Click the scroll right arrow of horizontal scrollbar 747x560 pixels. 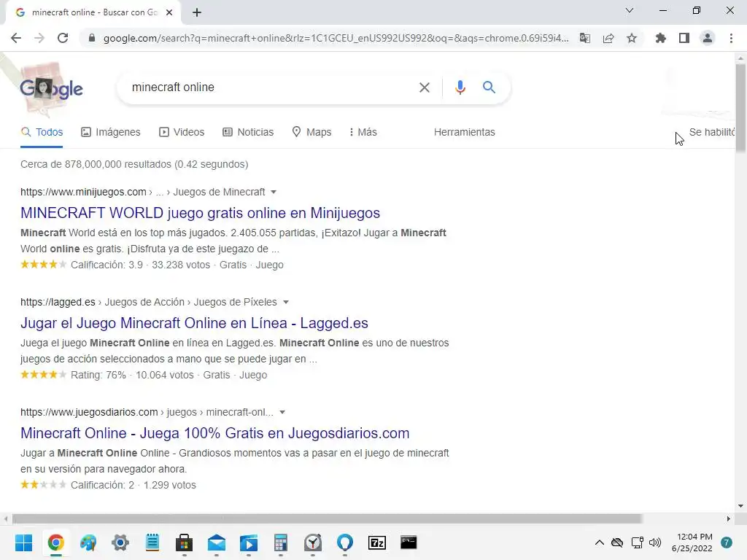point(729,518)
